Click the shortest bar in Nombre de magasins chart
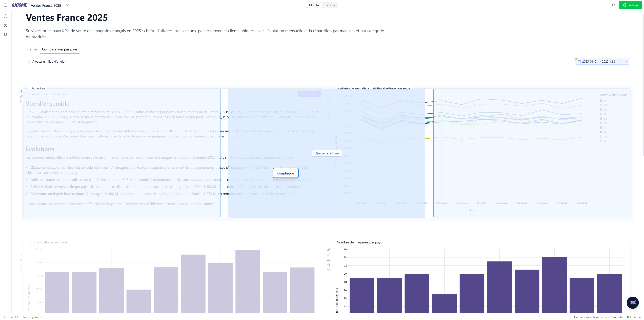Screen dimensions: 644x320 point(444,304)
